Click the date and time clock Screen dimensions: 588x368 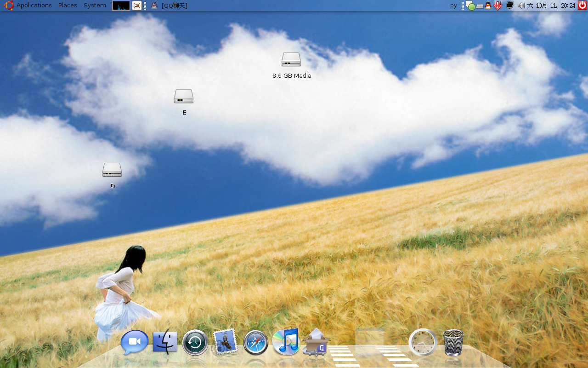point(551,6)
